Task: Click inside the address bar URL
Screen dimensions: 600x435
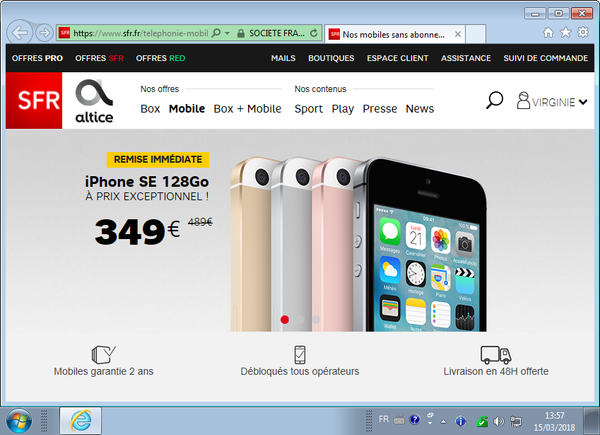Action: tap(141, 33)
